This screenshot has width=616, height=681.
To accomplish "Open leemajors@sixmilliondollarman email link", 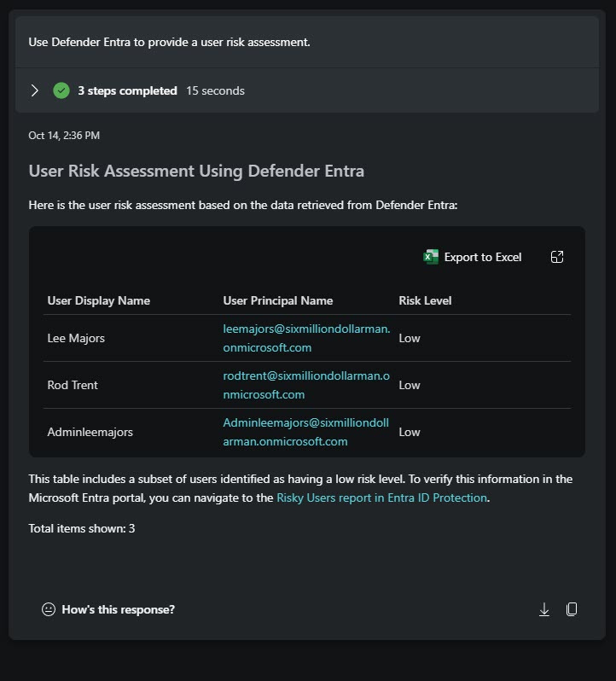I will 306,338.
